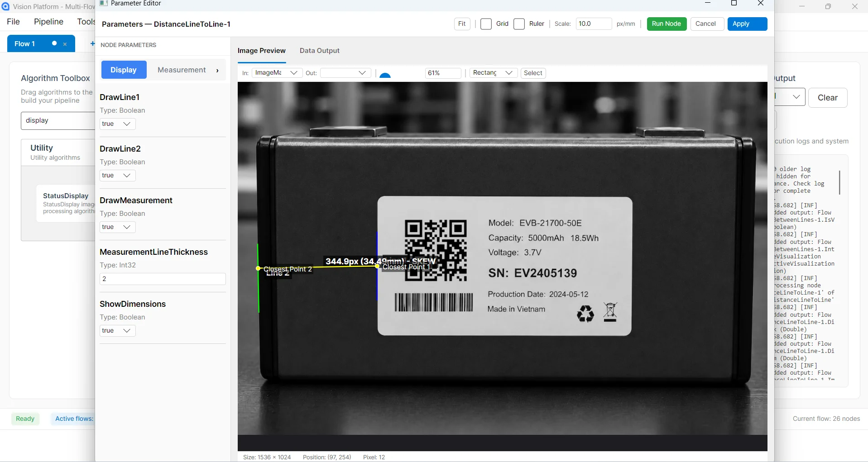Minimize the Parameter Editor window
The height and width of the screenshot is (462, 868).
(708, 3)
